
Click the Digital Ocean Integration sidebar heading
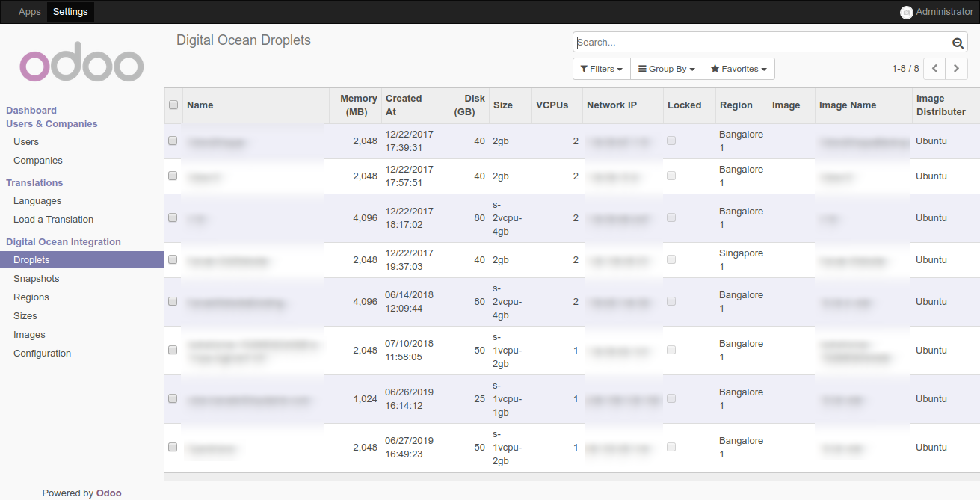(x=64, y=242)
